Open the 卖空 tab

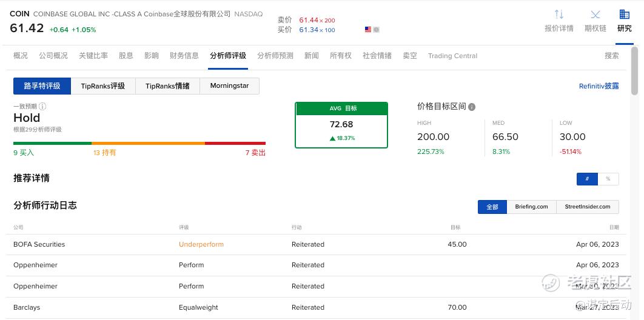(x=410, y=56)
